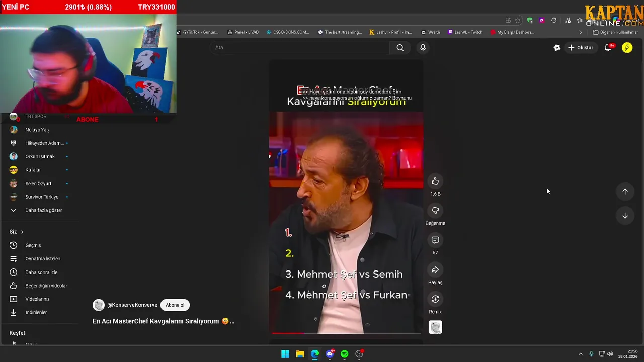Viewport: 644px width, 362px height.
Task: Go to next Short with down arrow
Action: 625,216
